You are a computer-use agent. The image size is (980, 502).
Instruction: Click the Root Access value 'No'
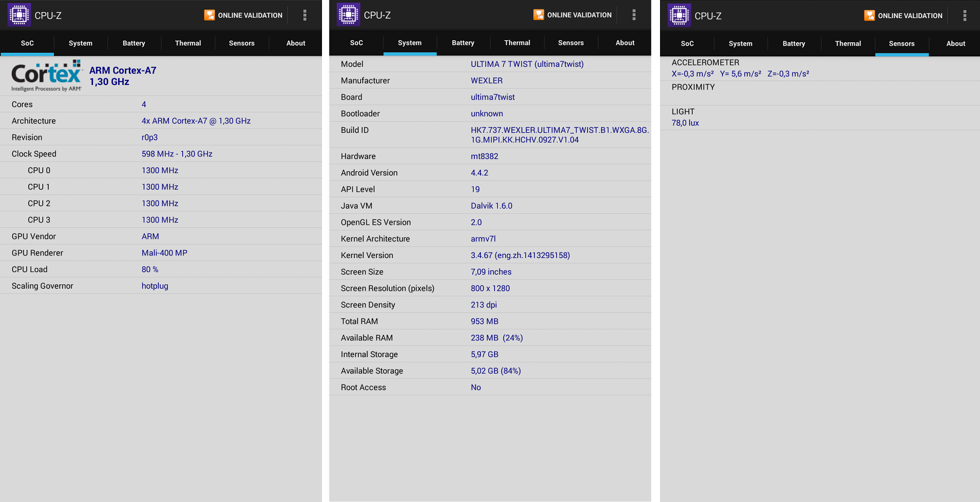(476, 387)
